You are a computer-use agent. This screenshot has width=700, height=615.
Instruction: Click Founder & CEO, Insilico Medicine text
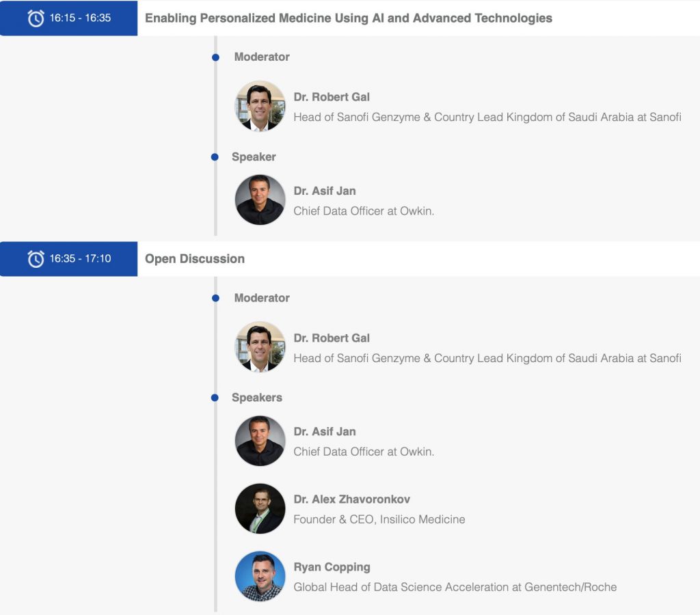tap(379, 519)
